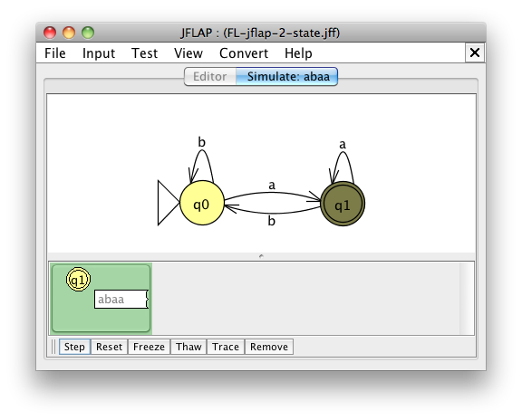
Task: Click the Reset button
Action: (109, 347)
